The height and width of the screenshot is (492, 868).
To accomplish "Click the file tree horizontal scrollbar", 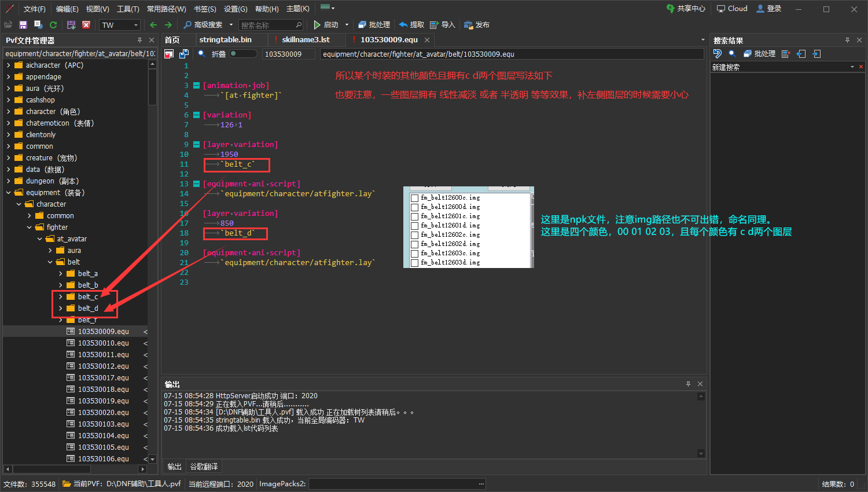I will [52, 469].
